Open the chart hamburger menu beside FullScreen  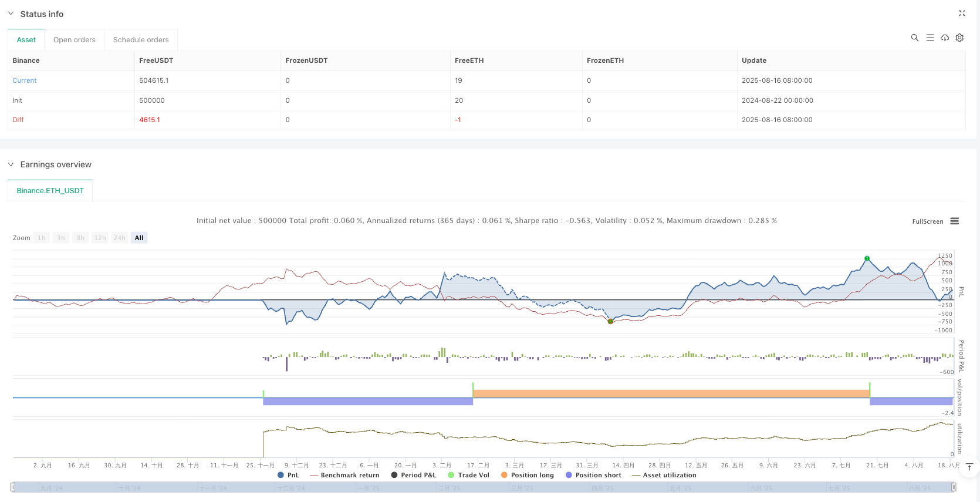955,221
